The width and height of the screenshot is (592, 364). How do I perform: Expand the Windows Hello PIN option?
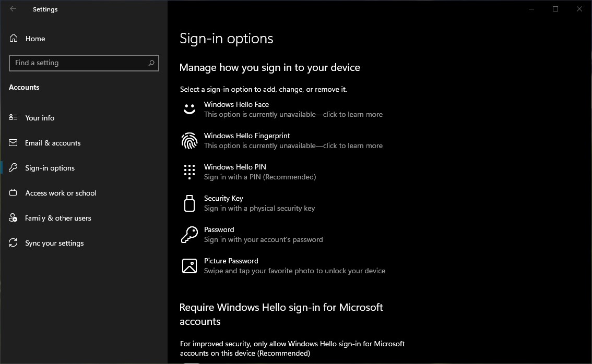tap(292, 172)
